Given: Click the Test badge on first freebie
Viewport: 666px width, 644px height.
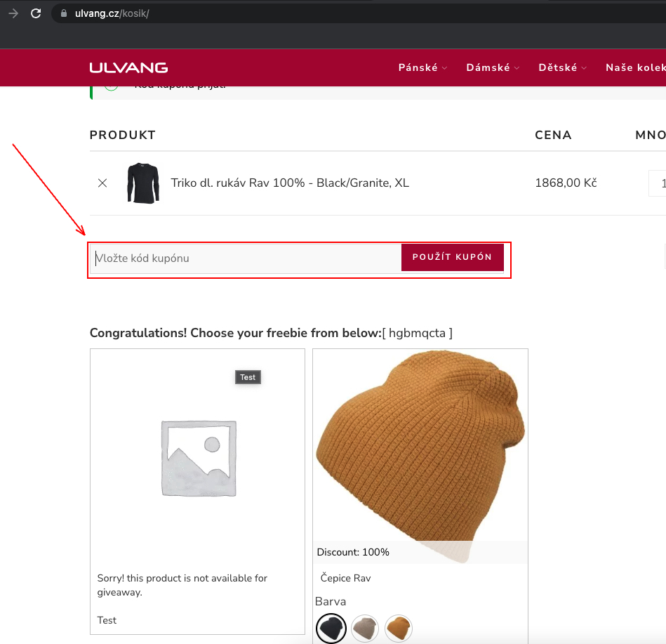Looking at the screenshot, I should (248, 377).
